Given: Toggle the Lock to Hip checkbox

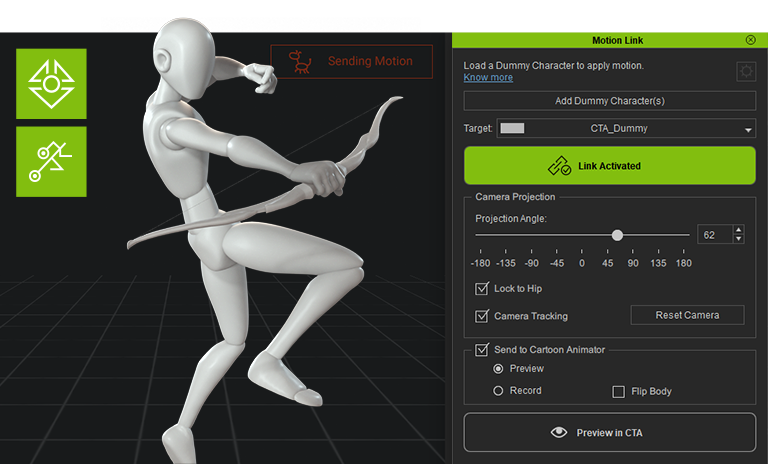Looking at the screenshot, I should point(482,289).
